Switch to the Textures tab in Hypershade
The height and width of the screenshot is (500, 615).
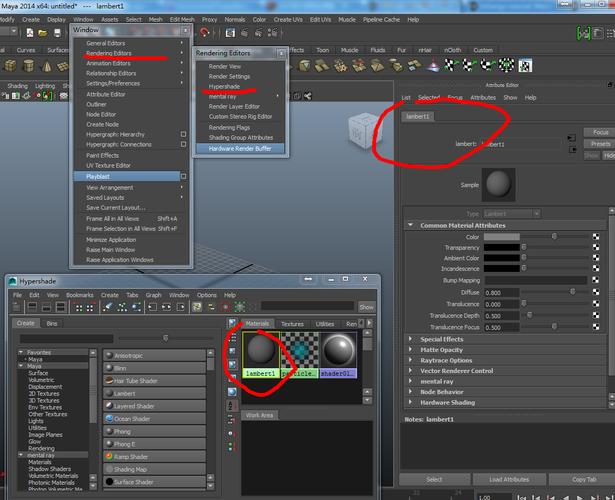292,324
